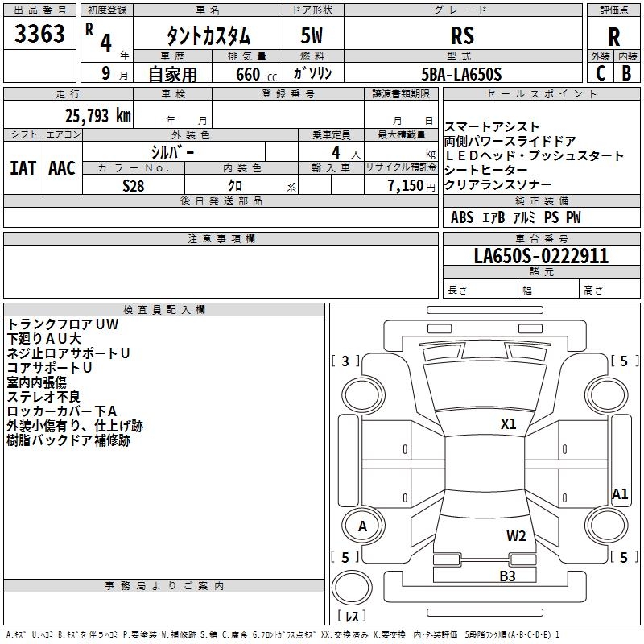Click the [レス] spare tire indicator
644x644 pixels.
(x=352, y=617)
